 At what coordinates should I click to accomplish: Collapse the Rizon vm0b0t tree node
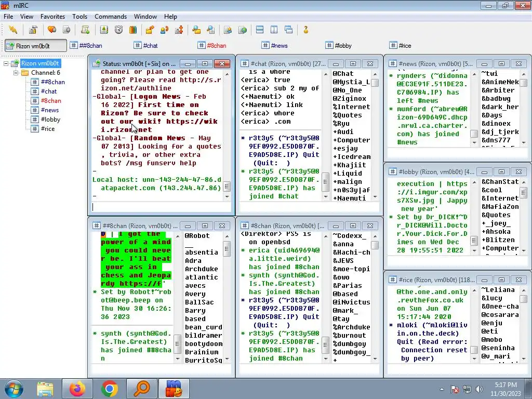tap(6, 63)
